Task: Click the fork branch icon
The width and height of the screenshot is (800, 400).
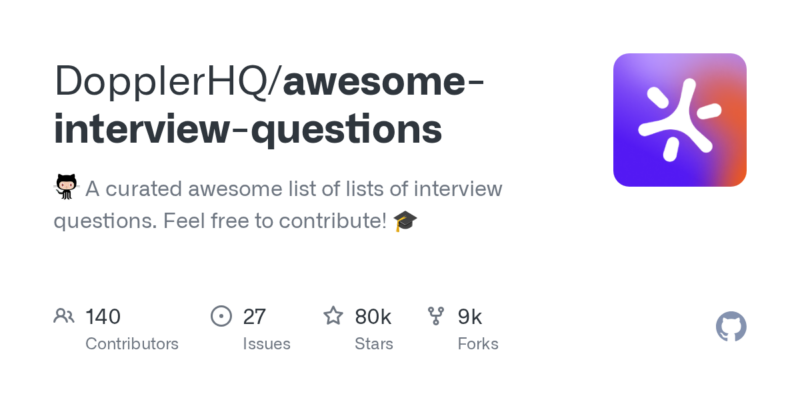Action: click(x=436, y=317)
